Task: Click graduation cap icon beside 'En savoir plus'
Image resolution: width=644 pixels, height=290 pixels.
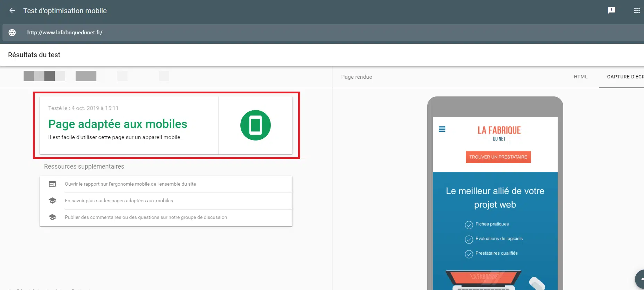Action: pos(52,201)
